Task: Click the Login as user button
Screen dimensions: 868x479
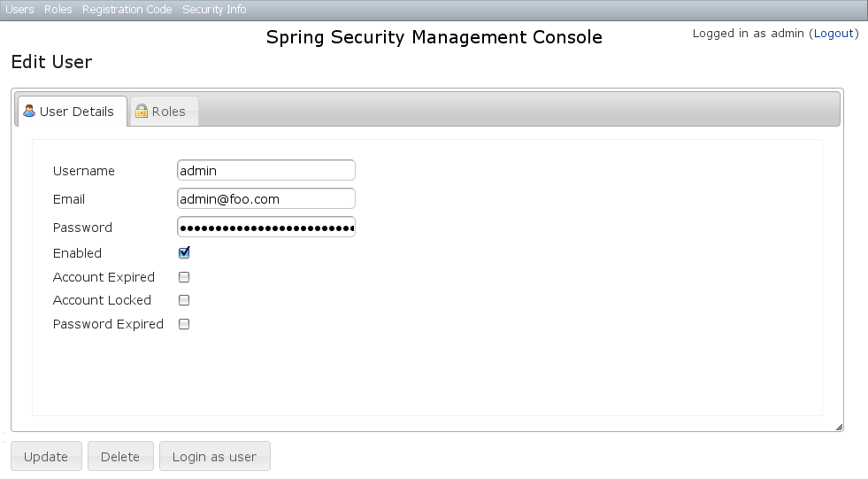Action: click(x=214, y=457)
